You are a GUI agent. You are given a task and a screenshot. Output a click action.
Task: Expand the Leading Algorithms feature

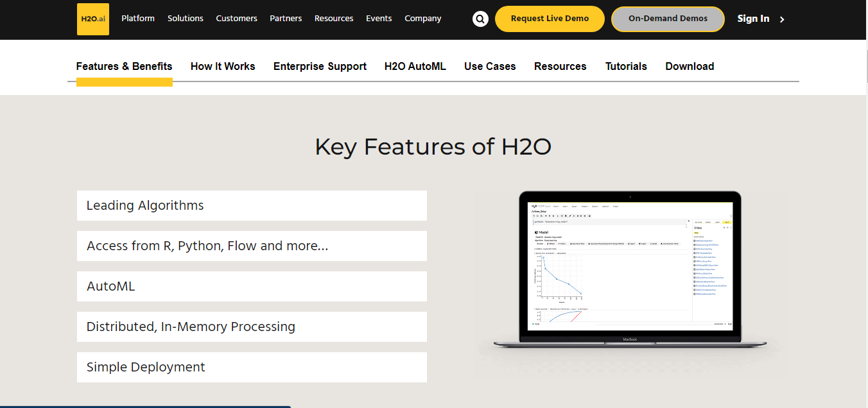pos(252,205)
